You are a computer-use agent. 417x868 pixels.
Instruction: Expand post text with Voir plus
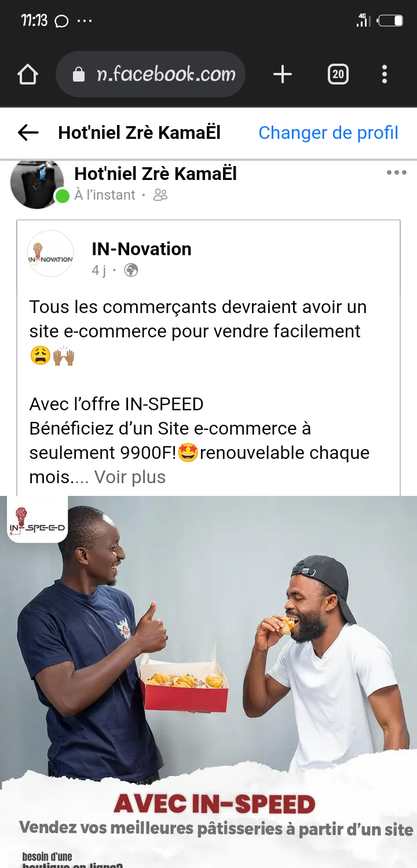click(130, 477)
